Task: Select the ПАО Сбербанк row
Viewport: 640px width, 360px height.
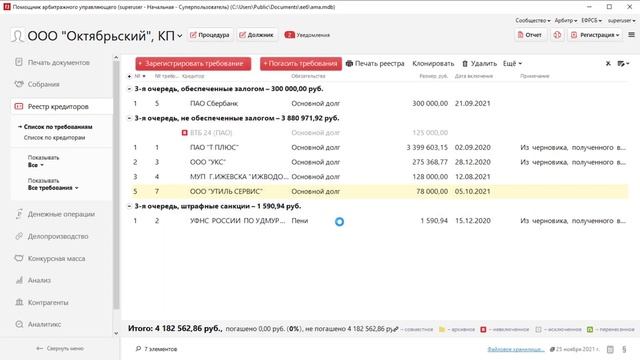Action: [378, 103]
